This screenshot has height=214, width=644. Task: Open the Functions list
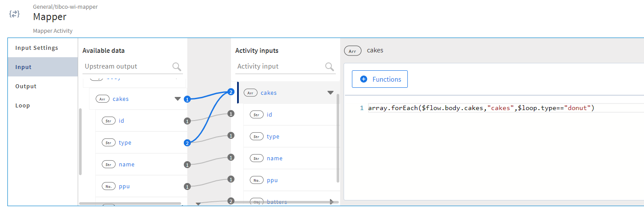(380, 79)
